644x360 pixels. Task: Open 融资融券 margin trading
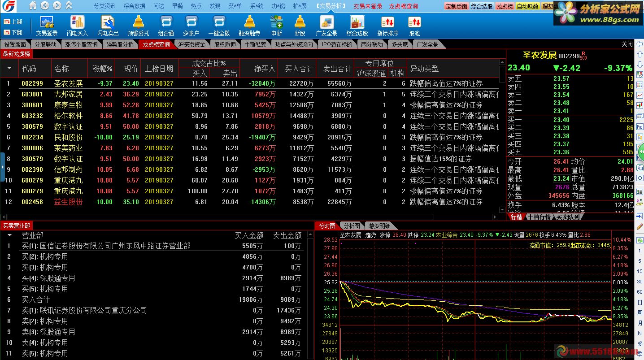pos(249,26)
